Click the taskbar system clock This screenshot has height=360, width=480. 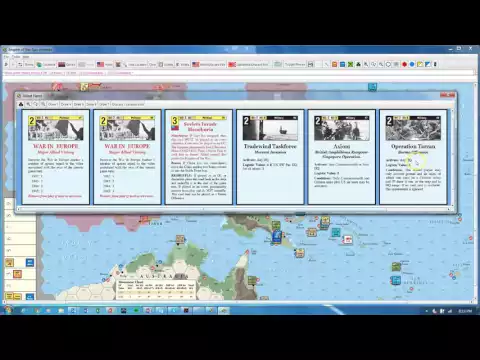pos(465,311)
